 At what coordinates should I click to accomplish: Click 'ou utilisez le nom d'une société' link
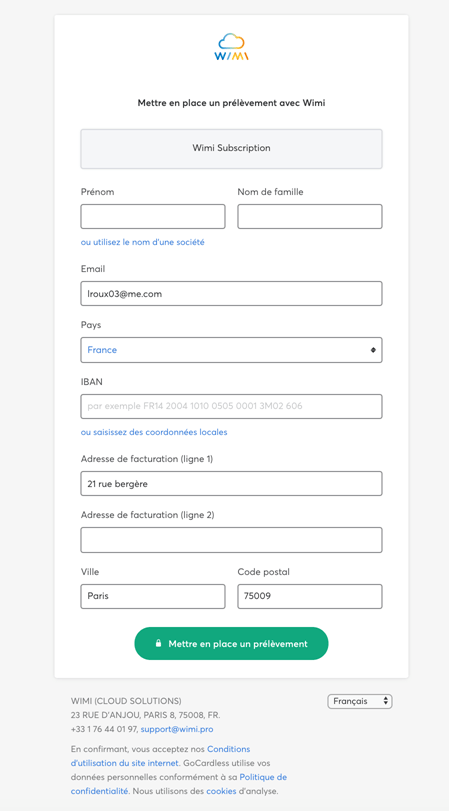coord(143,242)
